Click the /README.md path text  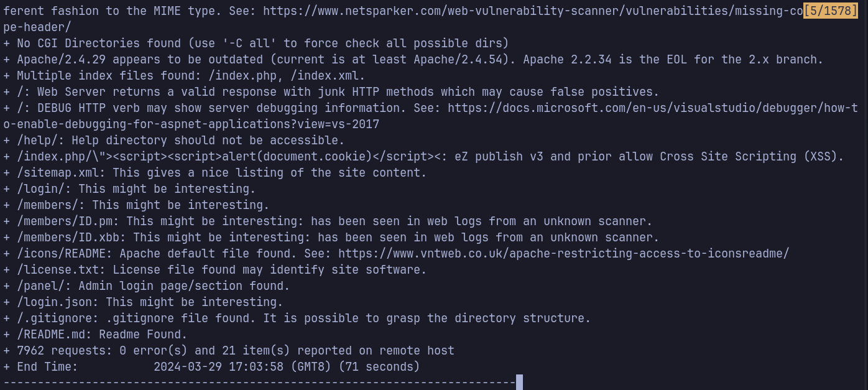[55, 335]
